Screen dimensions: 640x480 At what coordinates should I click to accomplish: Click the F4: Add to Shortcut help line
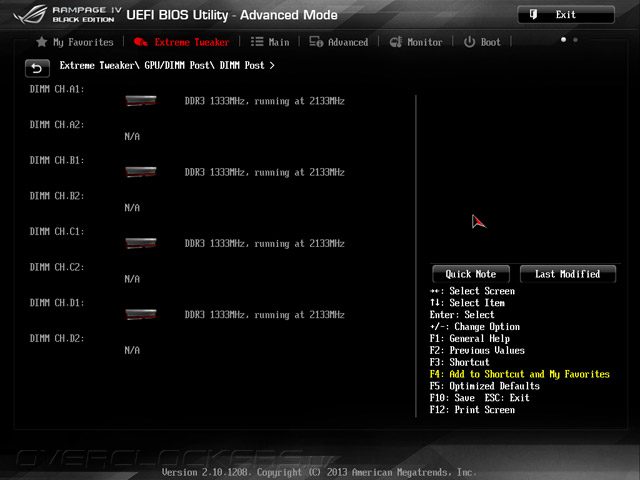pos(520,374)
